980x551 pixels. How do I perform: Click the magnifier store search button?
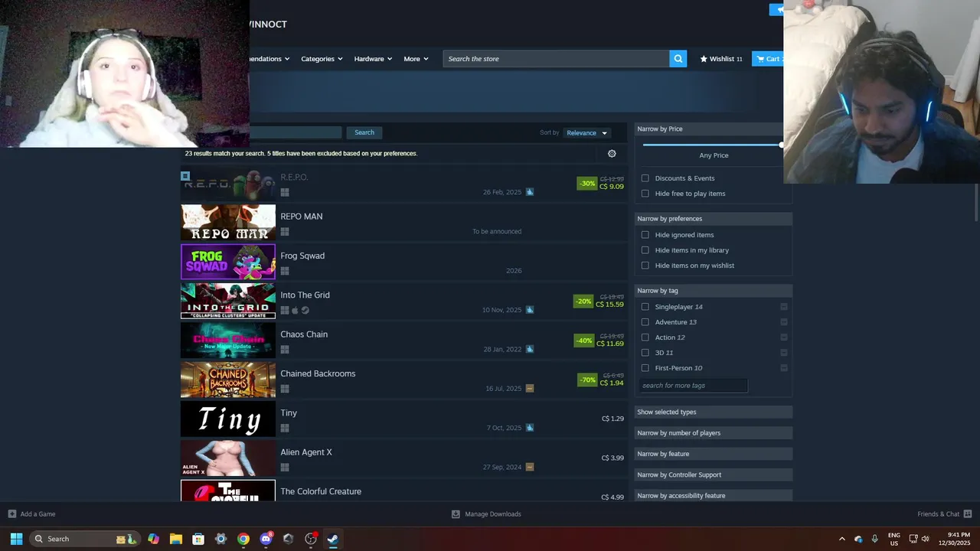point(678,59)
